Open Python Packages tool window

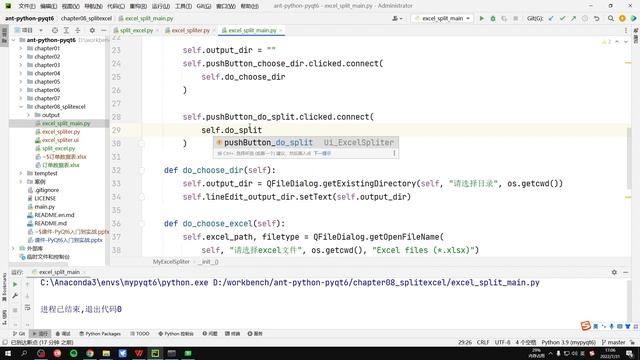coord(100,334)
